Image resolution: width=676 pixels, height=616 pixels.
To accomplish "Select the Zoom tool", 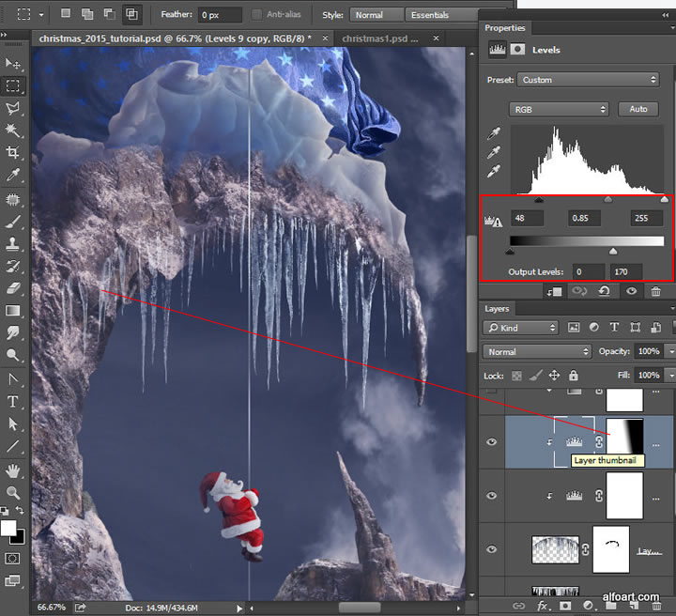I will (x=13, y=492).
